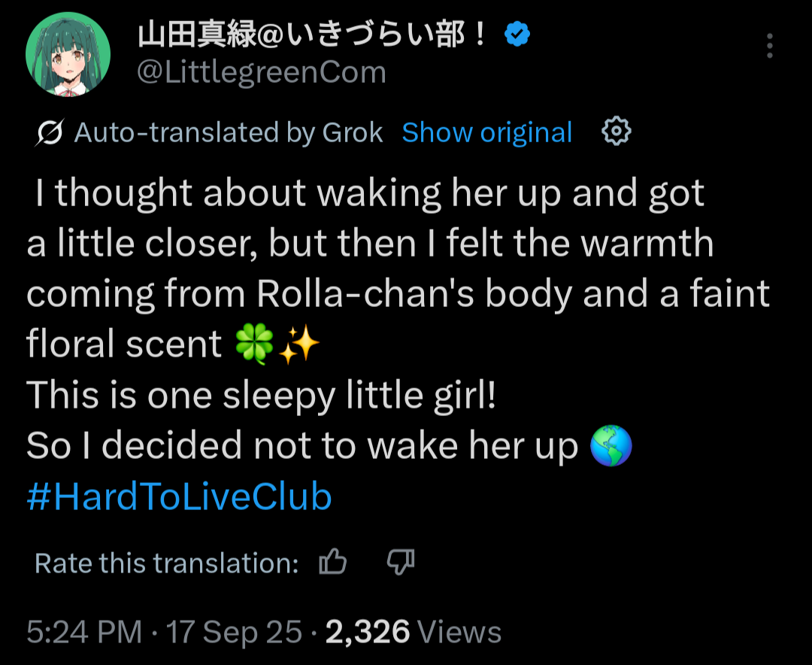Click the four-leaf clover emoji
This screenshot has height=665, width=812.
pos(254,345)
